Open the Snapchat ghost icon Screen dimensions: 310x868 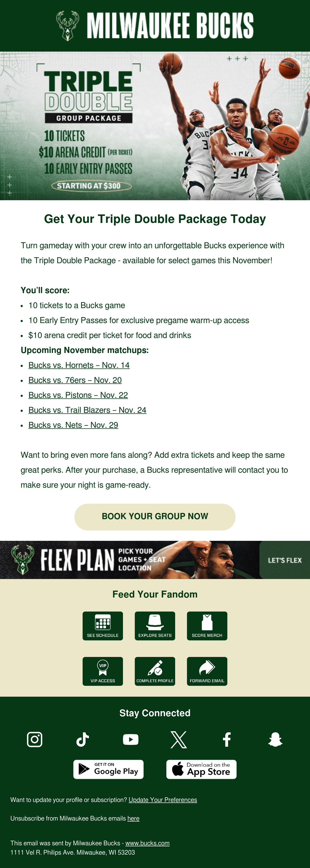coord(275,740)
